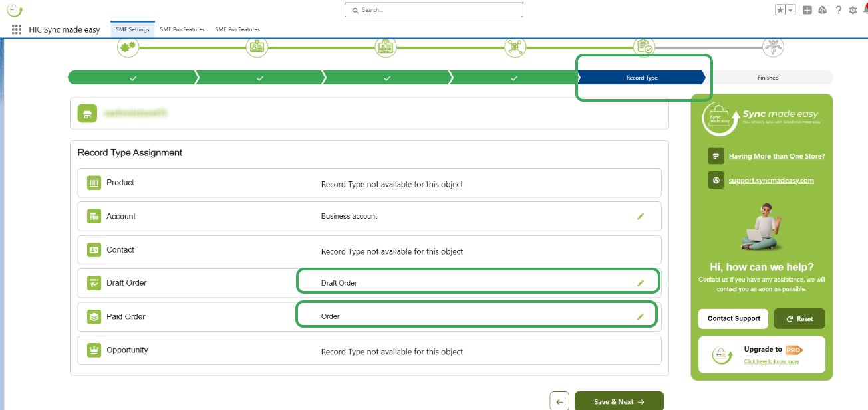The image size is (868, 410).
Task: Click the Save & Next button
Action: click(619, 401)
